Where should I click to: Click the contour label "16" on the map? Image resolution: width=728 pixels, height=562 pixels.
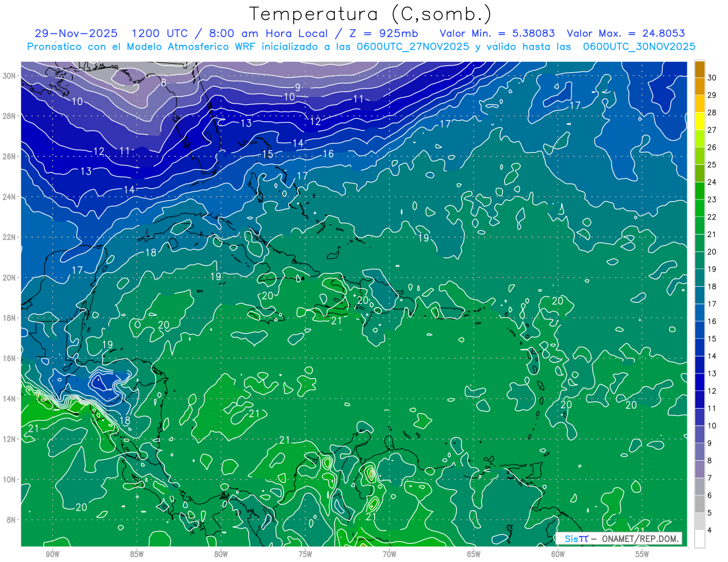(x=328, y=154)
